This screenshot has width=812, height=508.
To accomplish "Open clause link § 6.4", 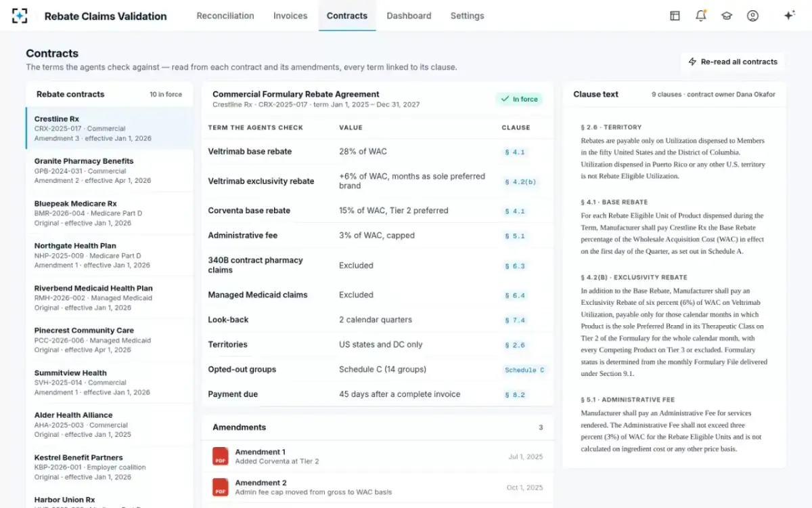I will [515, 295].
